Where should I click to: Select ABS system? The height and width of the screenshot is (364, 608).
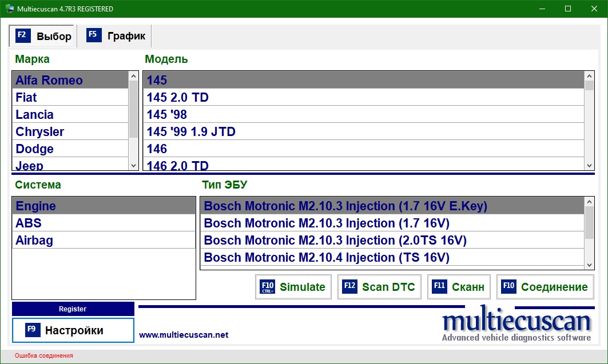(x=104, y=223)
